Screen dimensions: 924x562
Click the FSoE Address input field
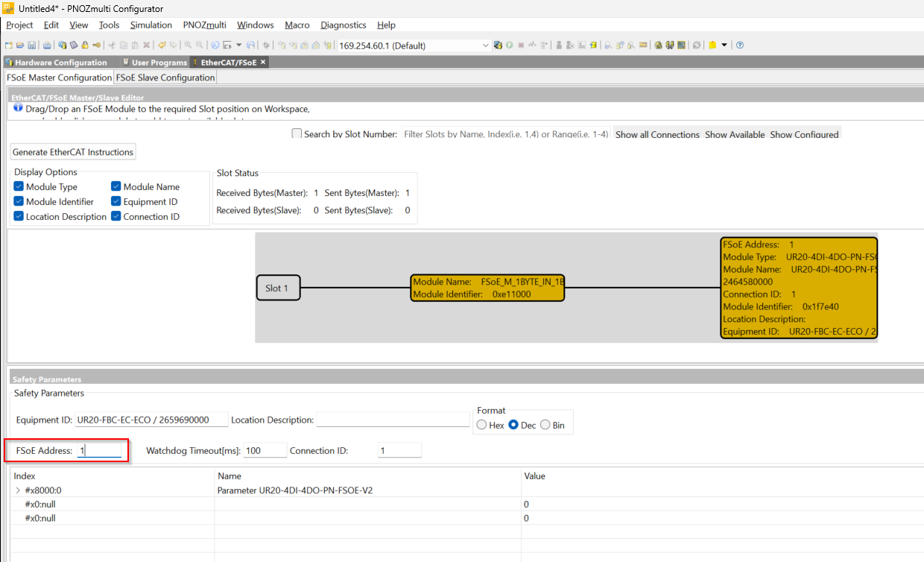[x=99, y=450]
